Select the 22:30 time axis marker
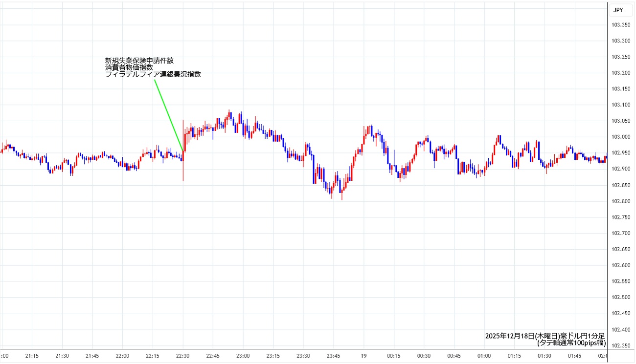 point(183,356)
